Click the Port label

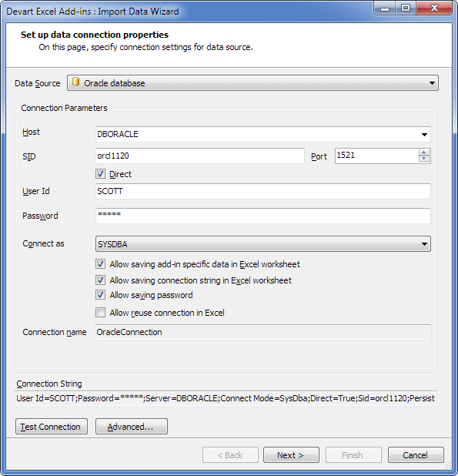click(319, 156)
